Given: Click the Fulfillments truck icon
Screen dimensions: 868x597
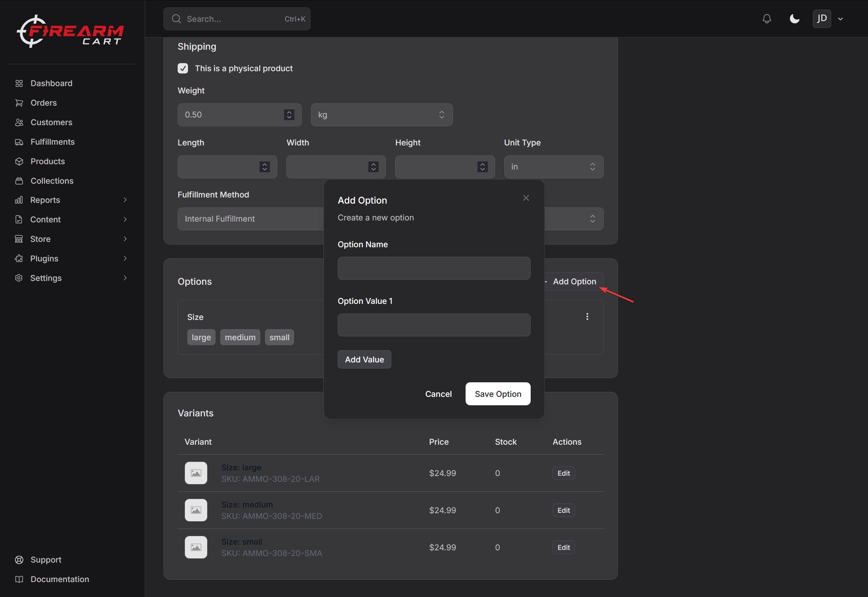Looking at the screenshot, I should pos(19,142).
